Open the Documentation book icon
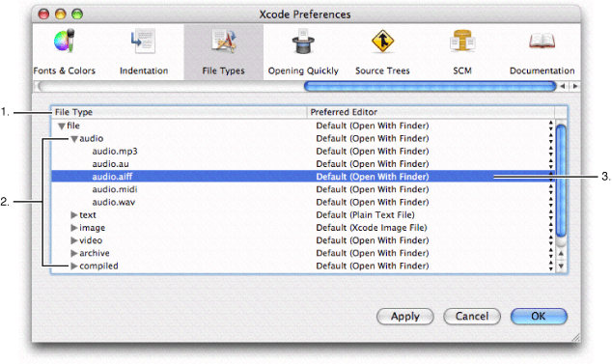This screenshot has width=612, height=364. click(542, 41)
